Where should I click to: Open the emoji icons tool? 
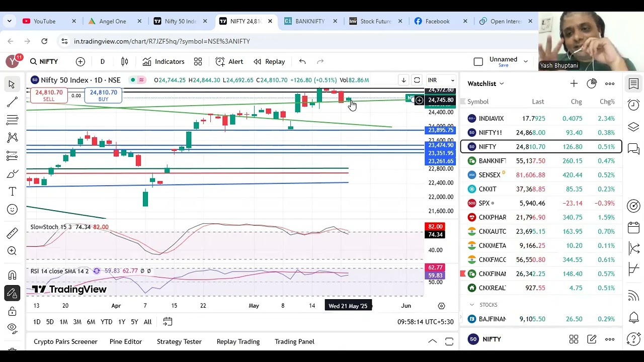pyautogui.click(x=12, y=210)
